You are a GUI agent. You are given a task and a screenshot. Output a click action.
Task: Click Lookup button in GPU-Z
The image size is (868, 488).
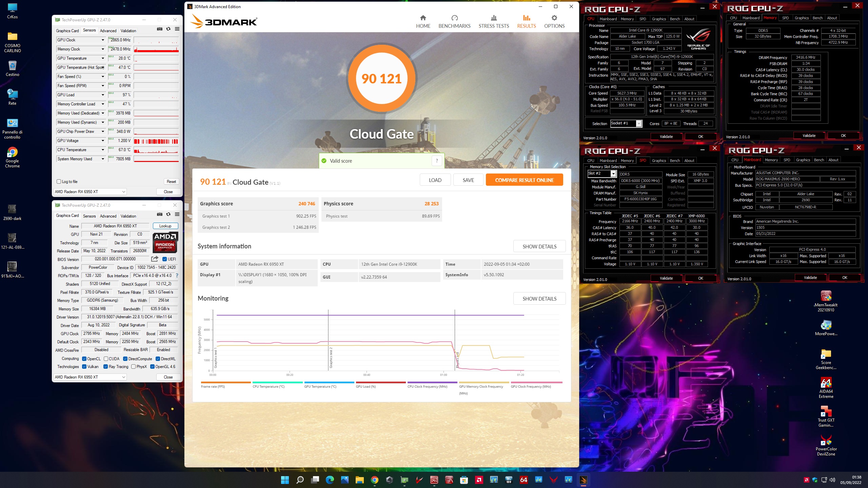pos(165,226)
